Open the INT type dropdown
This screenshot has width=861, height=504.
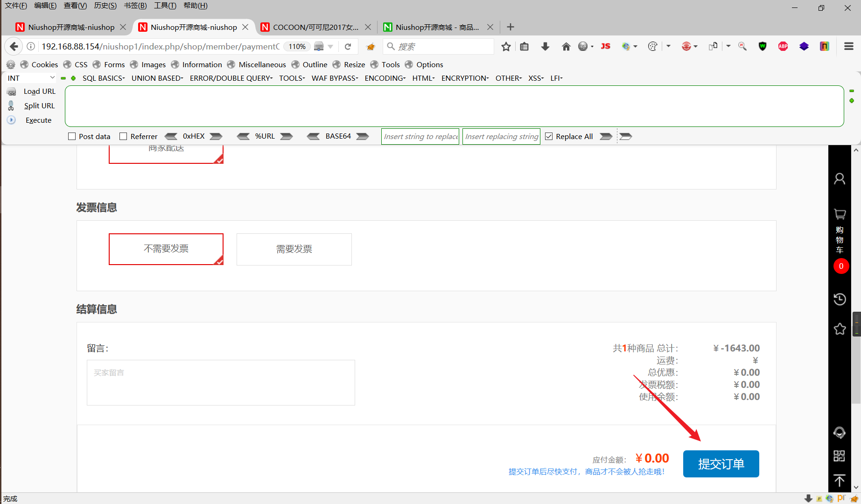point(31,78)
